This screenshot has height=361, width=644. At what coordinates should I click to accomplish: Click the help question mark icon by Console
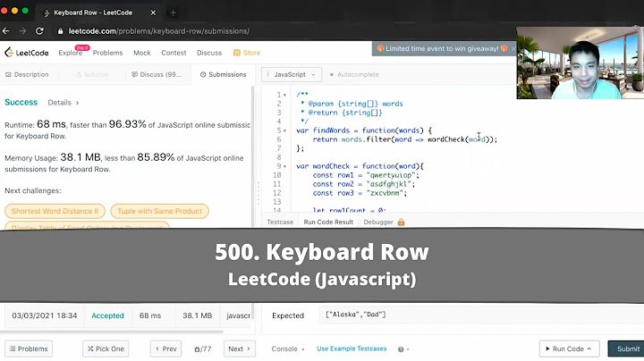401,349
